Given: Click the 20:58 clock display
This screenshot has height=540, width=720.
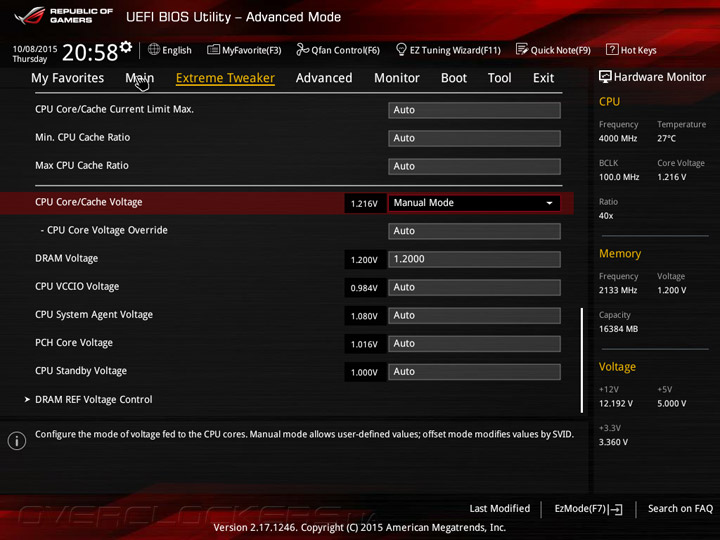Looking at the screenshot, I should click(90, 52).
